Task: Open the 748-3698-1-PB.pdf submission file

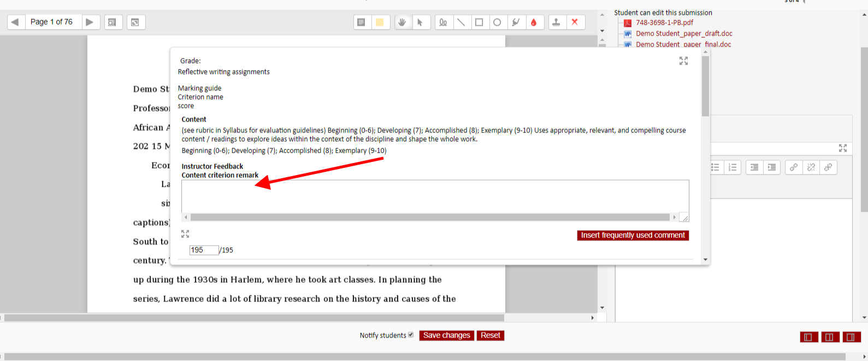Action: click(x=664, y=22)
